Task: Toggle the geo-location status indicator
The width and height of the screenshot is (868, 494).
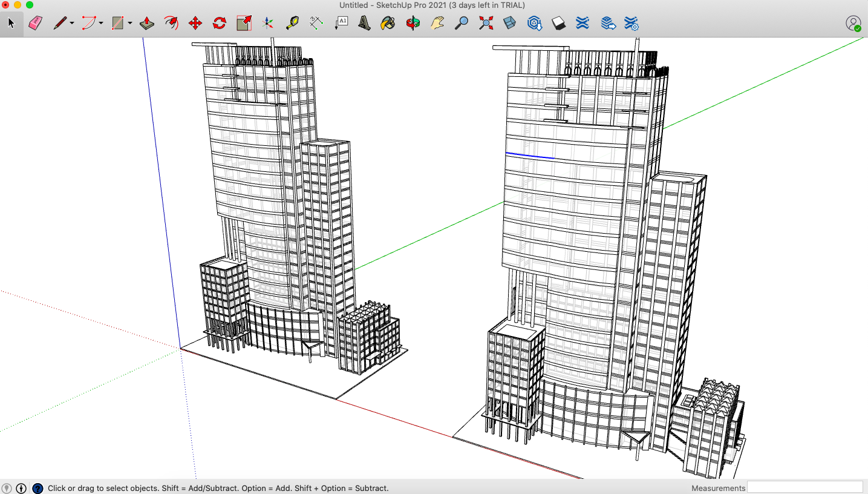Action: (x=7, y=488)
